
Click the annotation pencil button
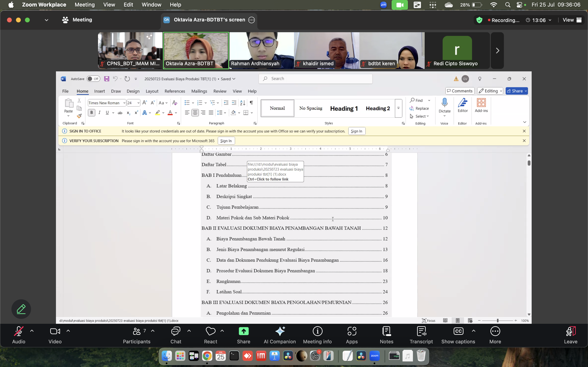21,309
